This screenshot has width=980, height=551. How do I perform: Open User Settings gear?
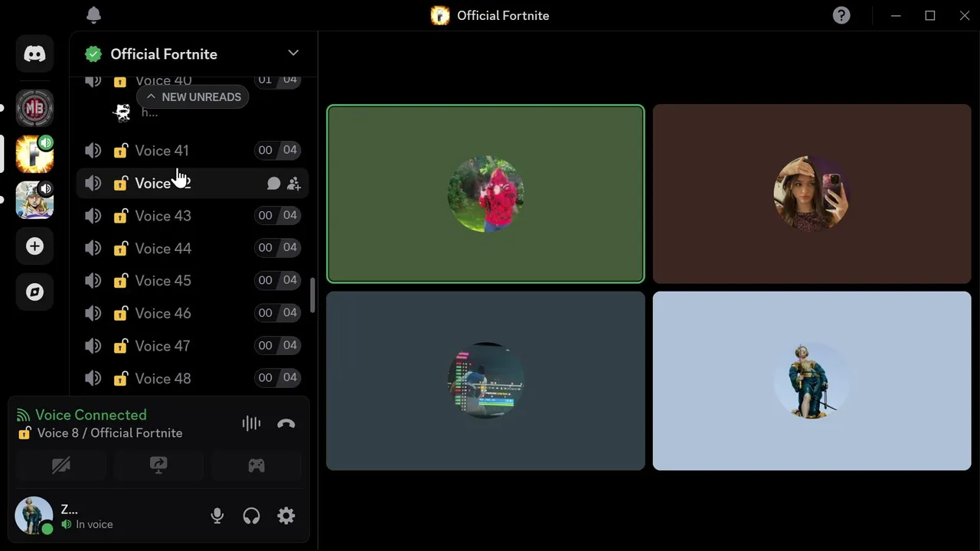286,516
